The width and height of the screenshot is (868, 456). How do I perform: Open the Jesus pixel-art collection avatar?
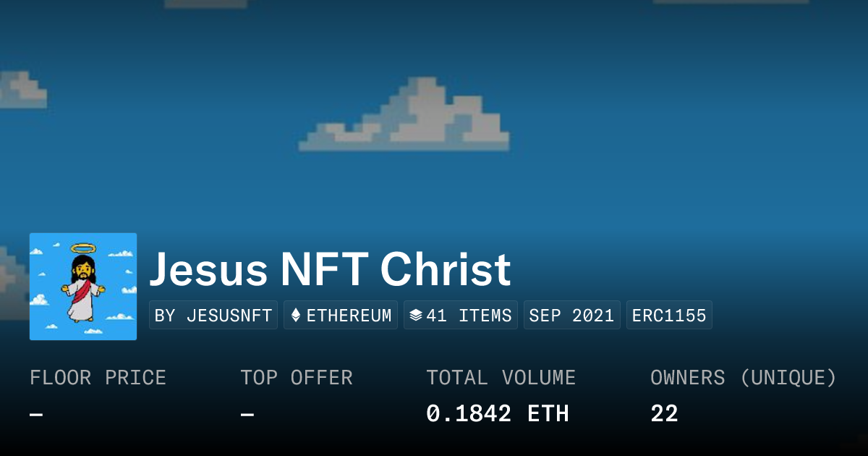(x=83, y=287)
